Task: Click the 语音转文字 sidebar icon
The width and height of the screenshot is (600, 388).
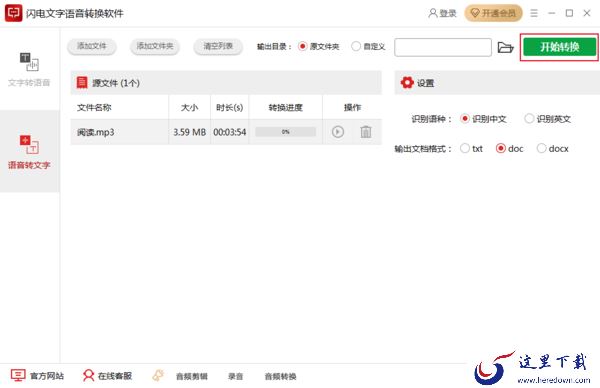Action: pos(29,145)
